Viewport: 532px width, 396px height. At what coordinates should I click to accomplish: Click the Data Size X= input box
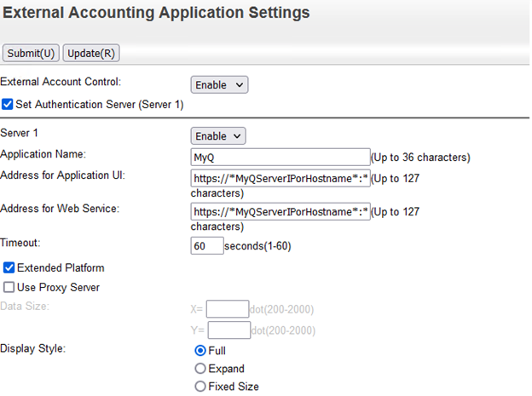pyautogui.click(x=227, y=308)
